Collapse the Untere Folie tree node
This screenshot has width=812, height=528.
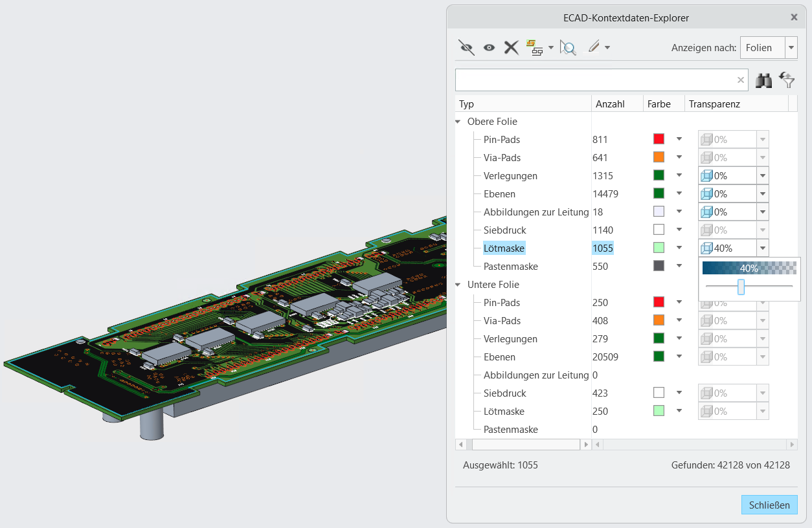tap(458, 285)
